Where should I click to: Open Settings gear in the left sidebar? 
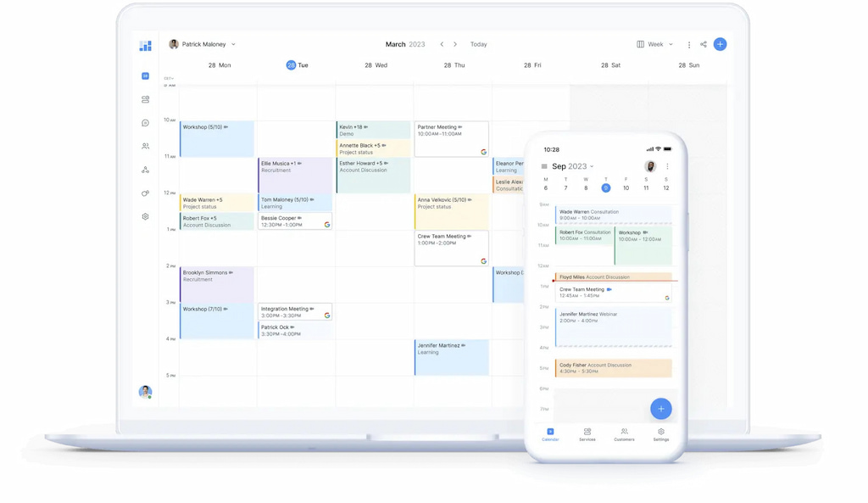click(145, 216)
